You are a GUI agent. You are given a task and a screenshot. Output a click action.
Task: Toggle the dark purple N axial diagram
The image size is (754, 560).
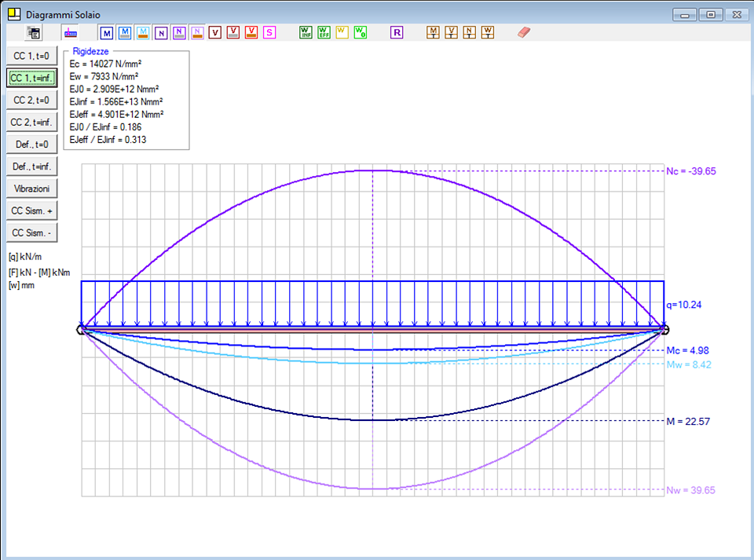(x=161, y=32)
